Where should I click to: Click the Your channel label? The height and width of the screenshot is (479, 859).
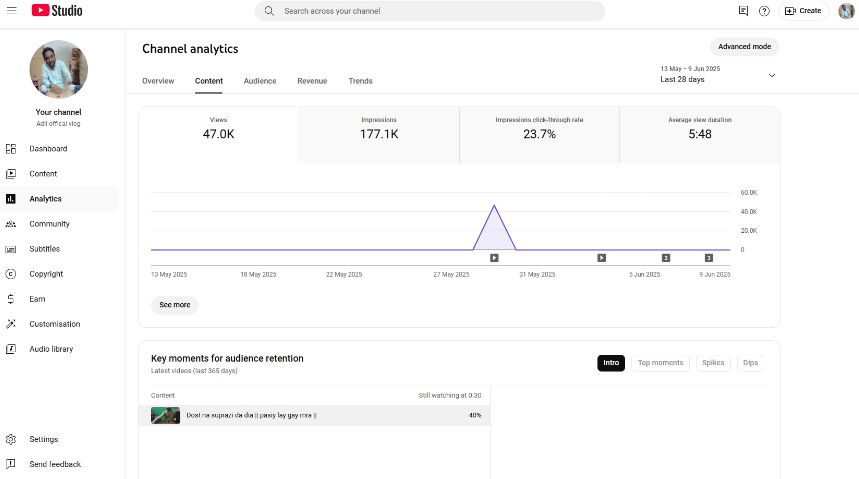click(x=59, y=112)
